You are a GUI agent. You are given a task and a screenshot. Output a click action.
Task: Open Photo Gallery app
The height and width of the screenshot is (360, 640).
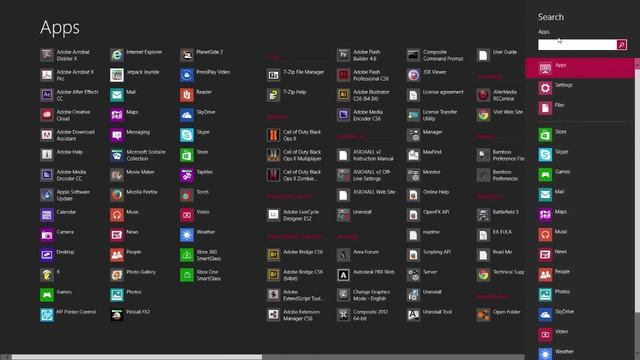click(133, 275)
